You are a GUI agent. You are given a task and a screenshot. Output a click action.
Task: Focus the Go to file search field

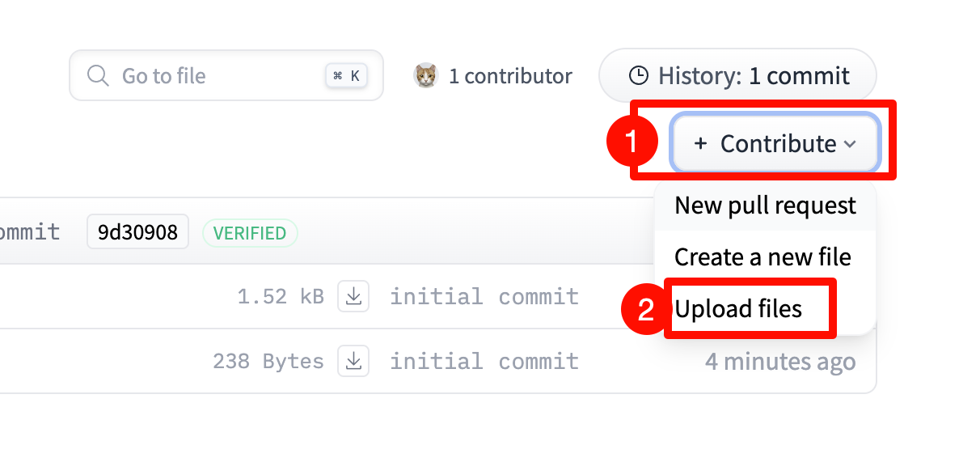pyautogui.click(x=226, y=76)
